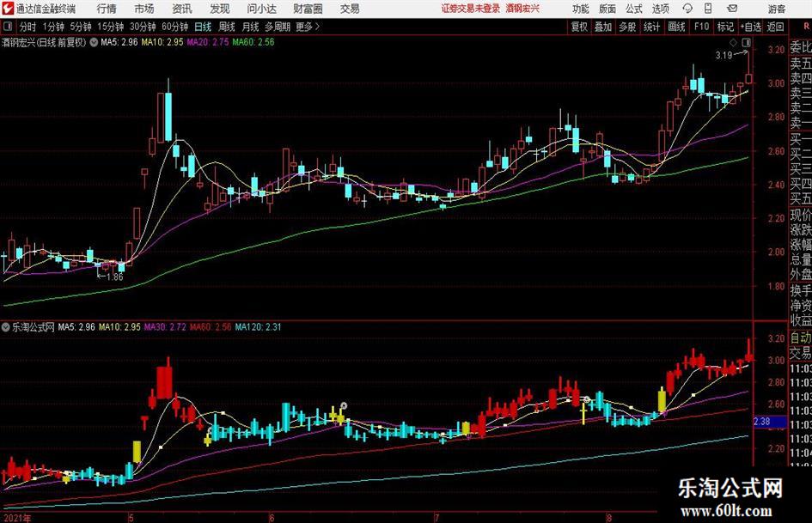Click the 3.19 high price annotation

(x=723, y=56)
